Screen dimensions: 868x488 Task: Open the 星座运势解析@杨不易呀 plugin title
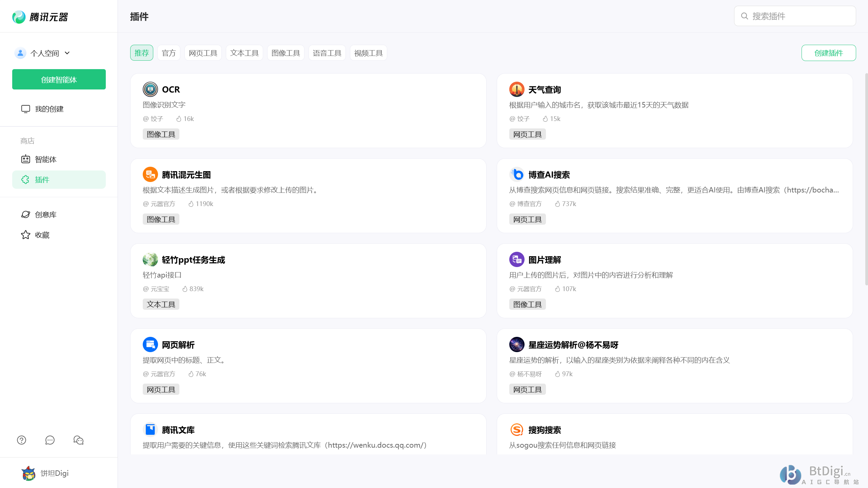573,345
